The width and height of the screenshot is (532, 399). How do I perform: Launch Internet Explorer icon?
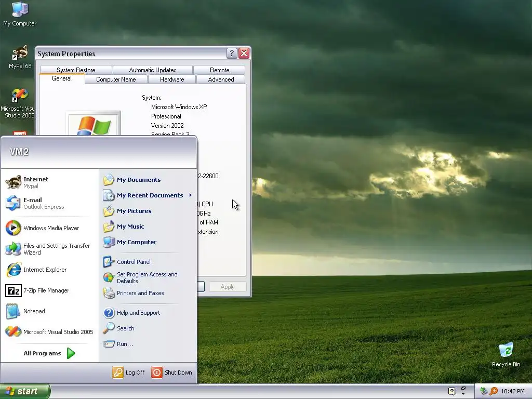pyautogui.click(x=13, y=270)
